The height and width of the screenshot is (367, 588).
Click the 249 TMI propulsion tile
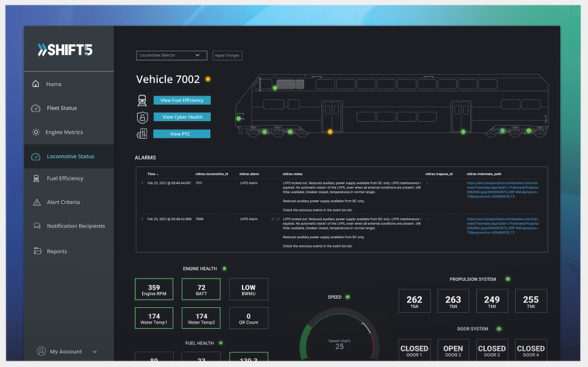pos(492,301)
